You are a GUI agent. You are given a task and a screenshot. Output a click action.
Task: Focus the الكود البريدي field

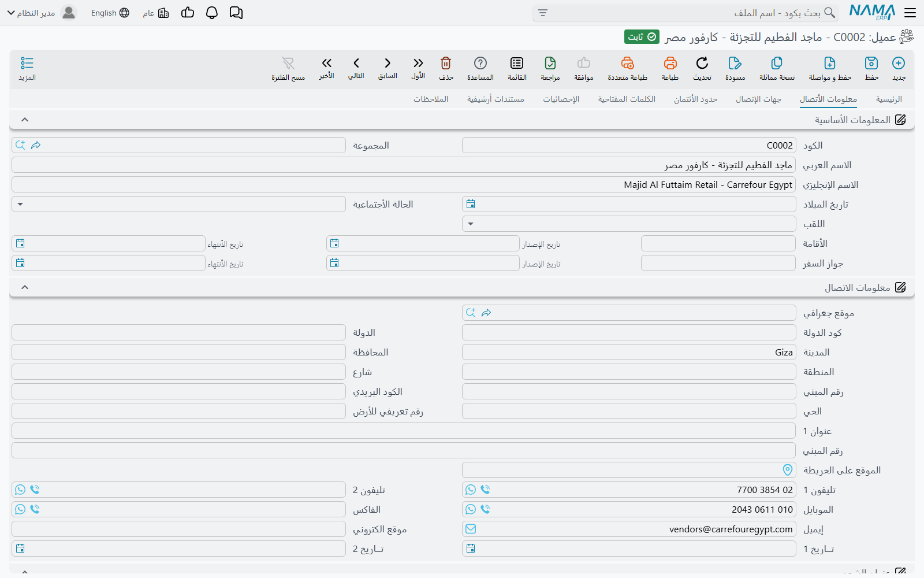click(x=178, y=391)
